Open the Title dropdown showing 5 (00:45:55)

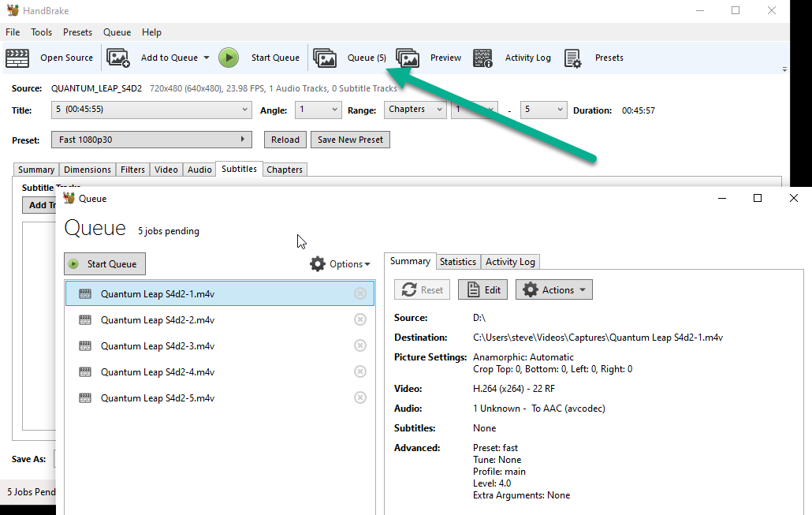(151, 110)
